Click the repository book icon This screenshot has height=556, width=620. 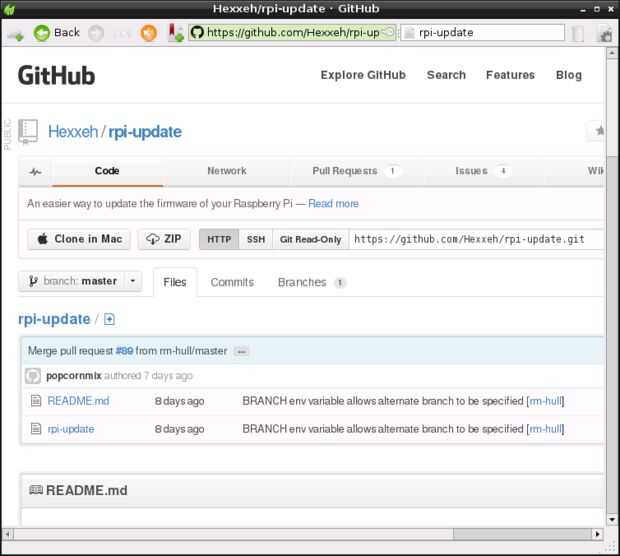28,132
